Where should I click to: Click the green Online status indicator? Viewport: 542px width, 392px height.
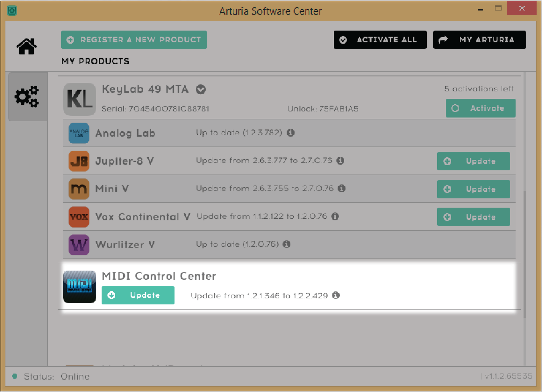pos(14,376)
